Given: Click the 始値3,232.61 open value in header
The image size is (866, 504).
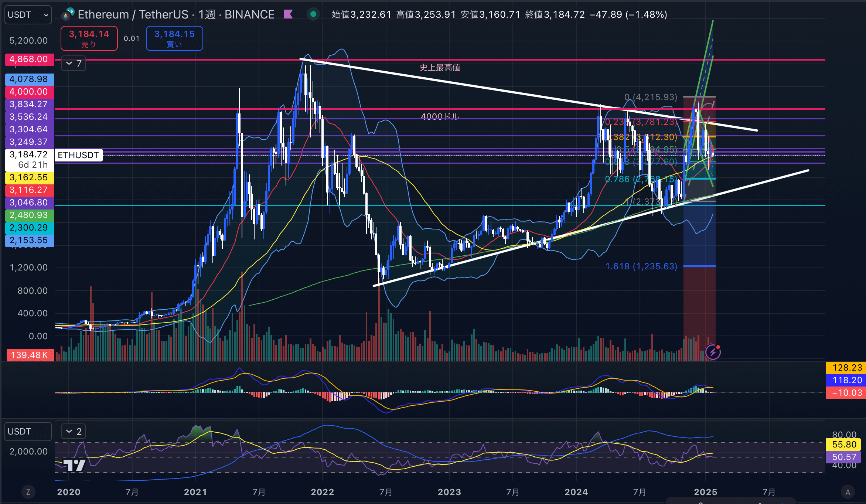Looking at the screenshot, I should coord(361,15).
